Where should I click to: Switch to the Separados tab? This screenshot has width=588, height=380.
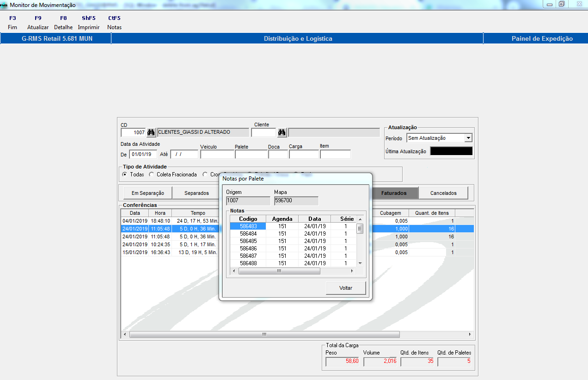point(196,193)
